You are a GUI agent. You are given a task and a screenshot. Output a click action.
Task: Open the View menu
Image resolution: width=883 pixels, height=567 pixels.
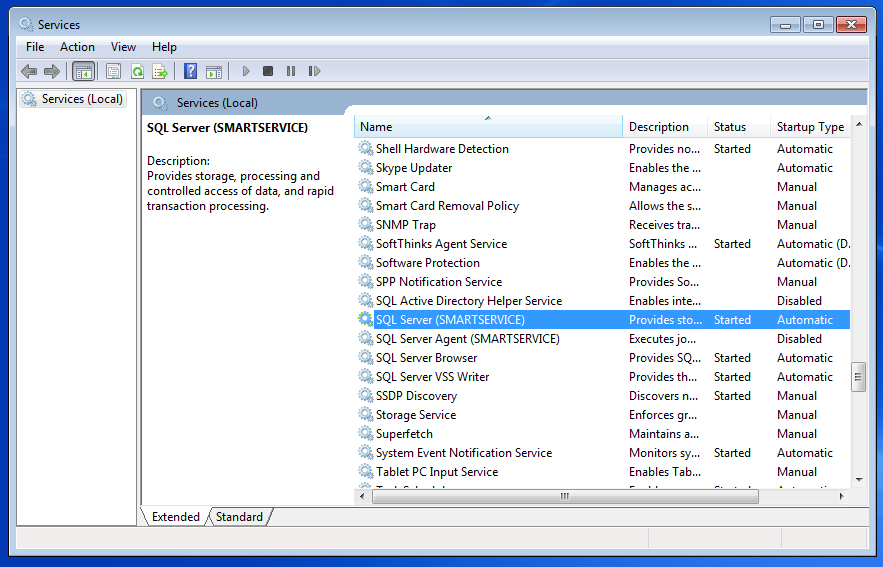[x=123, y=47]
